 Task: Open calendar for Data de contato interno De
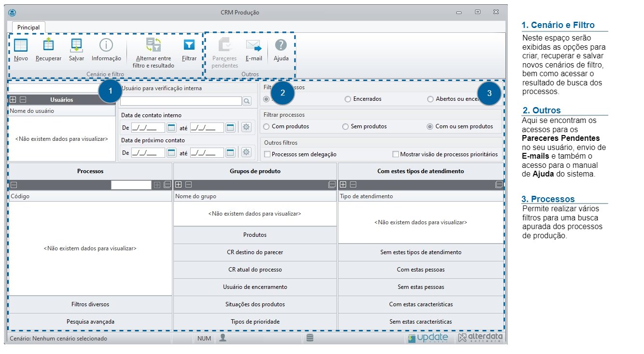(171, 127)
